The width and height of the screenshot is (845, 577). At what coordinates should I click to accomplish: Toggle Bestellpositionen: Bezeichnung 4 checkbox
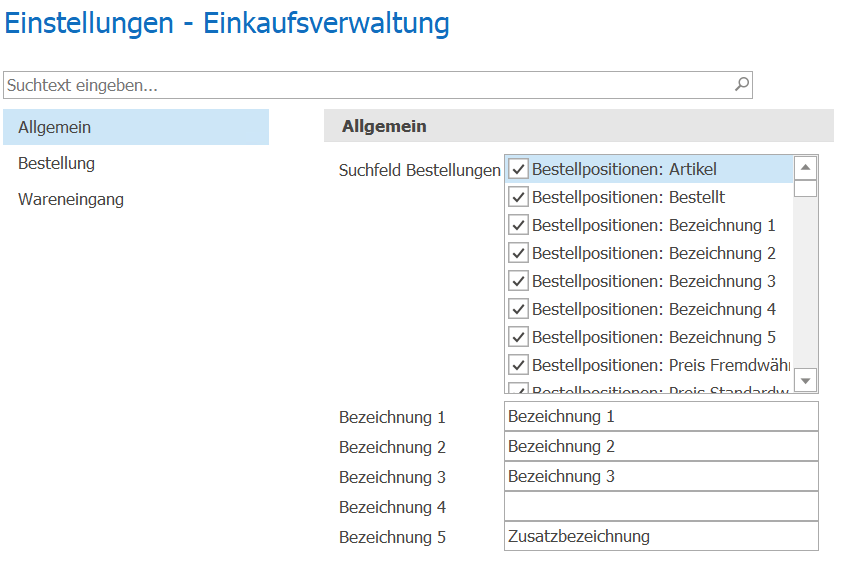[x=518, y=309]
